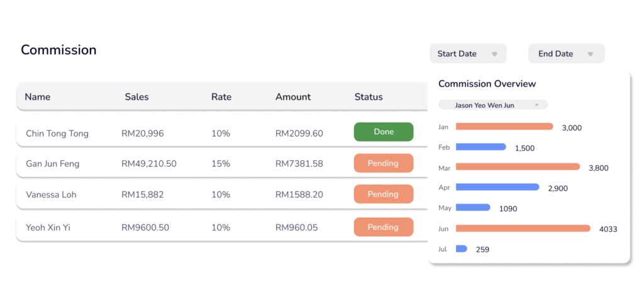644x304 pixels.
Task: Click the March orange bar in chart
Action: click(x=517, y=167)
